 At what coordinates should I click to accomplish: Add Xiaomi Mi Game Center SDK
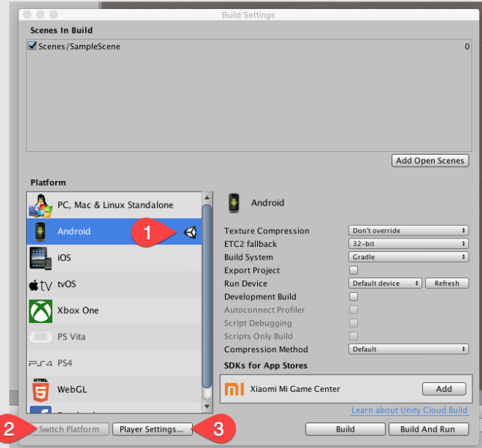[444, 389]
